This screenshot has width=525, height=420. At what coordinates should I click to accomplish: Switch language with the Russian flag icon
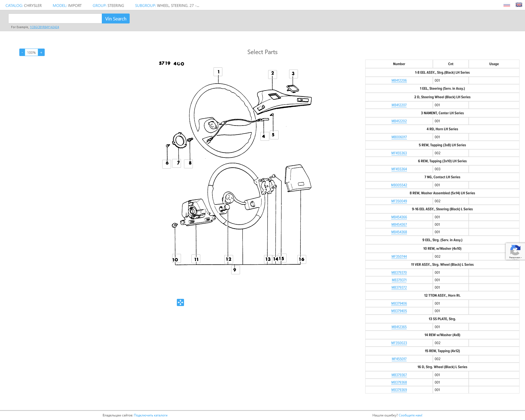pyautogui.click(x=507, y=5)
